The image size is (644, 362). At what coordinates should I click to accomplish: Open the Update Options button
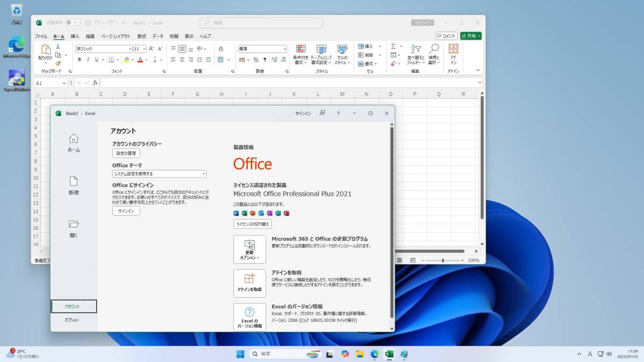pyautogui.click(x=250, y=249)
